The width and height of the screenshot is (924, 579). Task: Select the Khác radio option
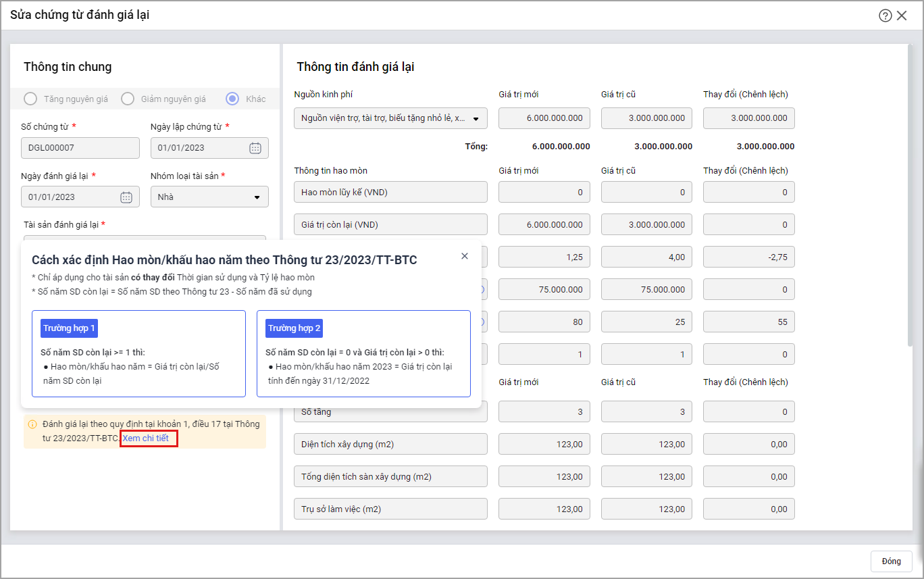click(x=232, y=99)
